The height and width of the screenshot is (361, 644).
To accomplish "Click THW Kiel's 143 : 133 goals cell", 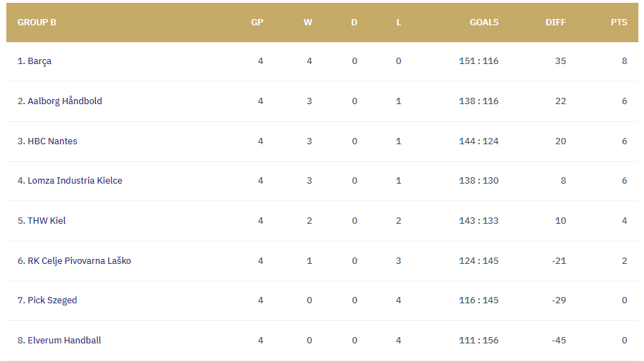I will coord(478,221).
